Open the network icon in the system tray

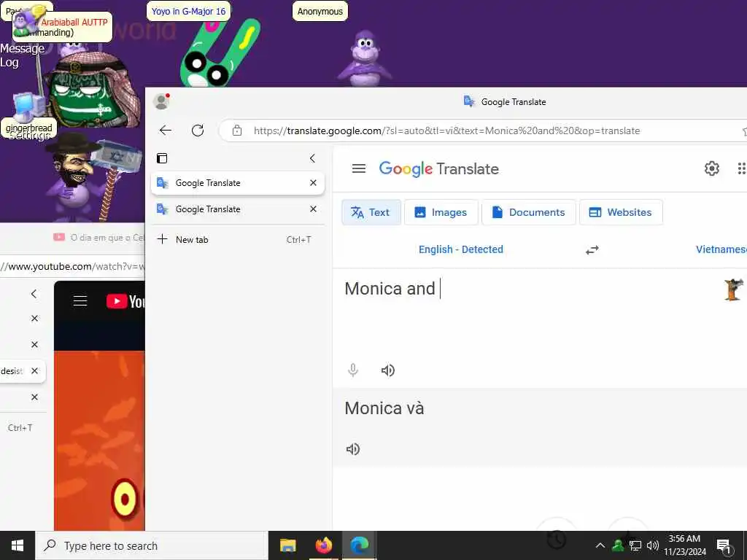tap(635, 545)
